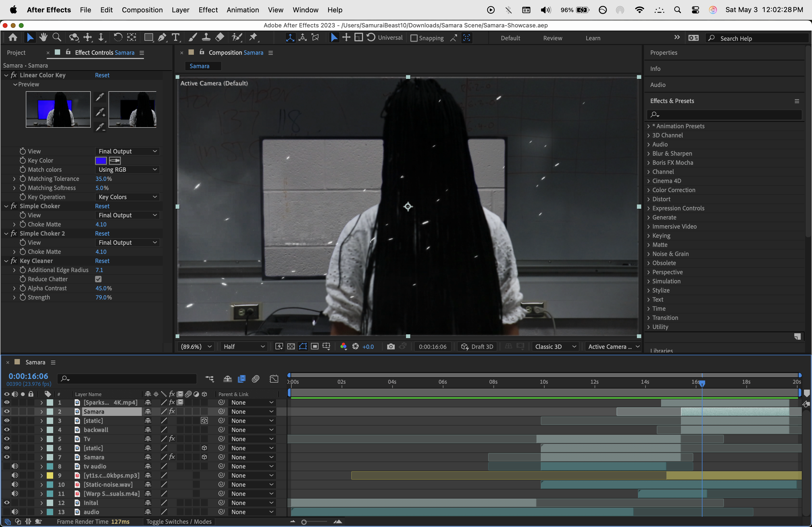Click the Effects & Presets search field

(727, 115)
